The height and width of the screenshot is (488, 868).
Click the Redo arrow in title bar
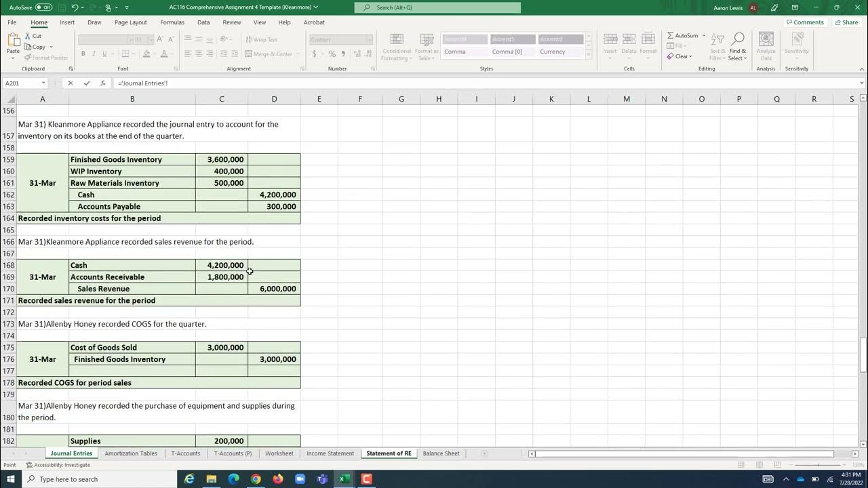pyautogui.click(x=92, y=7)
